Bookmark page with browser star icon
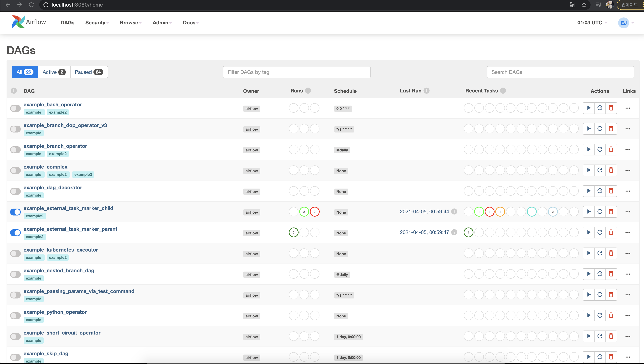The height and width of the screenshot is (364, 644). (584, 5)
